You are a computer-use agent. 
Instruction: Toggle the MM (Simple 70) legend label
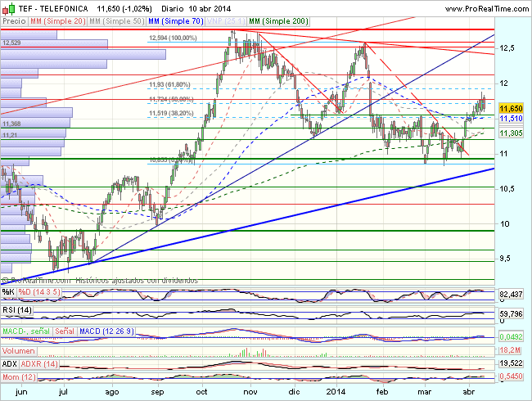point(175,21)
